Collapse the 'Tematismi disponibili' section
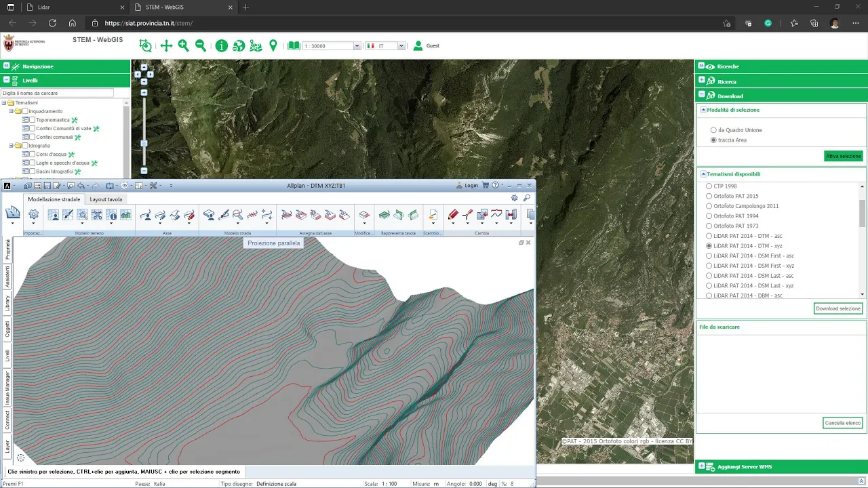This screenshot has width=868, height=488. pyautogui.click(x=703, y=174)
